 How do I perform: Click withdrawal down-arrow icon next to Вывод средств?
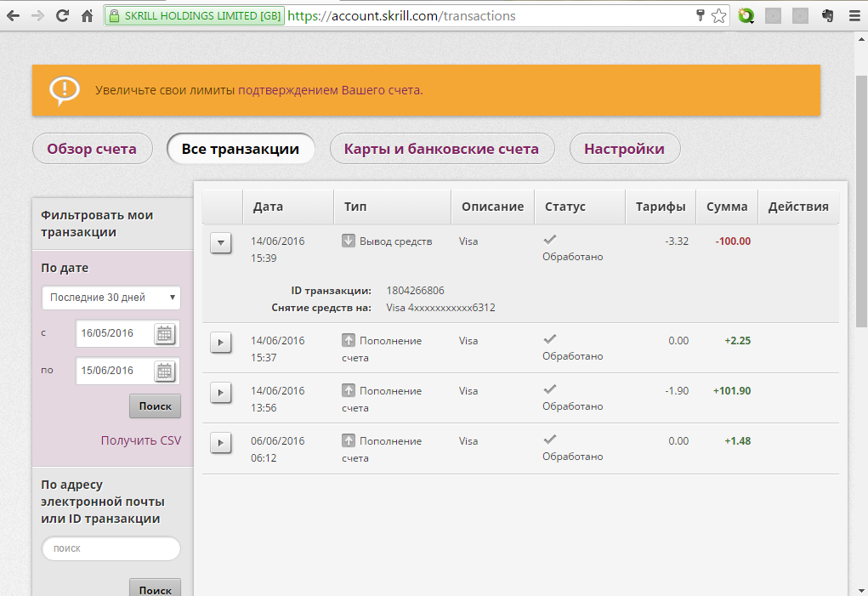pyautogui.click(x=349, y=241)
